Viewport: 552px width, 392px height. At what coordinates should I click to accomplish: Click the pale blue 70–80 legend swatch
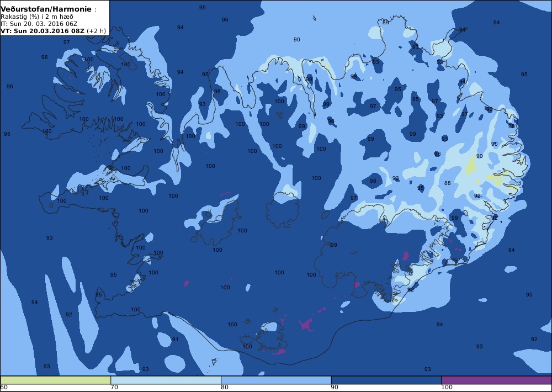[166, 380]
